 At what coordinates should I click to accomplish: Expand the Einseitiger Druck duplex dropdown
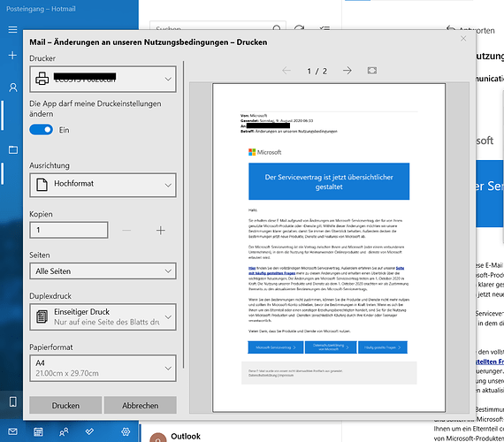point(103,317)
